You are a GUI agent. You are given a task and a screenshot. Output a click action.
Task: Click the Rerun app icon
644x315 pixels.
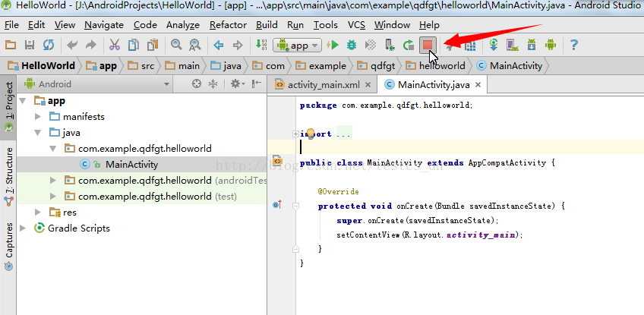tap(409, 46)
